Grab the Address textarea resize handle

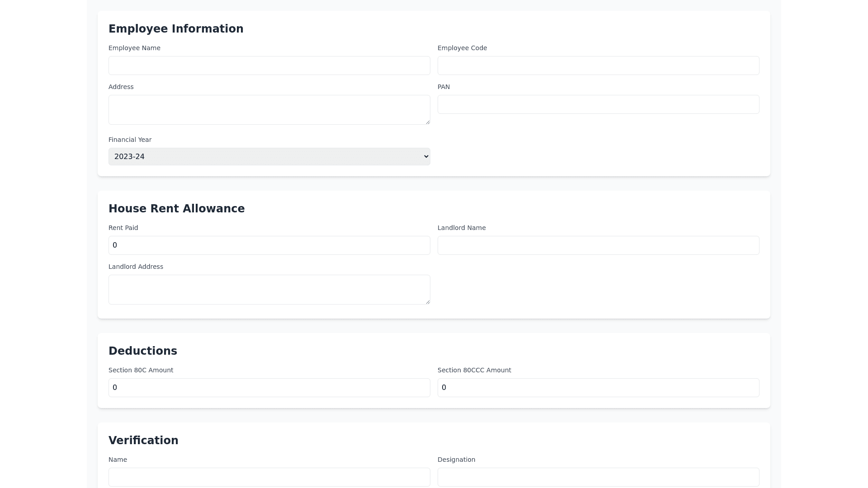(427, 122)
